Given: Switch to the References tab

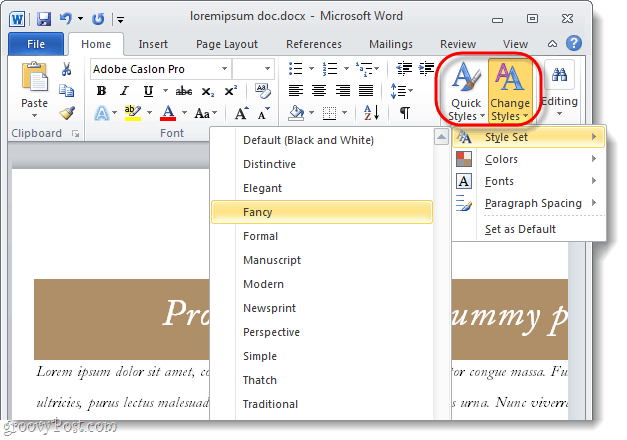Looking at the screenshot, I should (314, 44).
